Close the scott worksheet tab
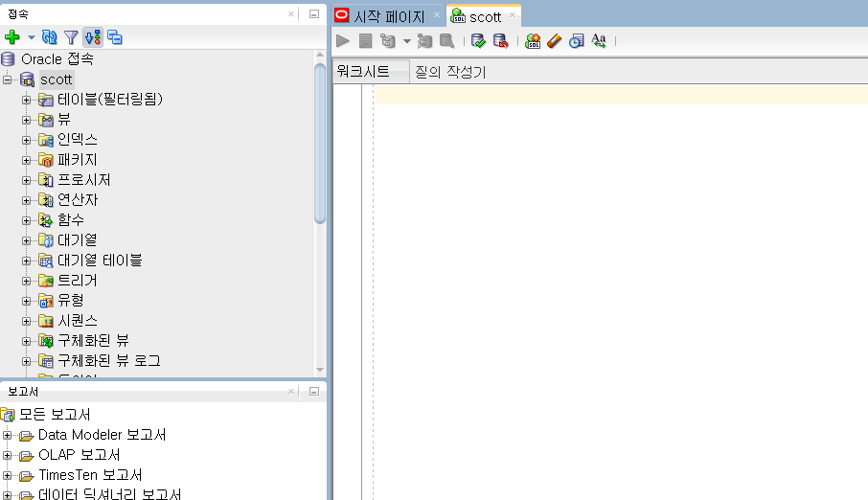The image size is (868, 500). [513, 15]
